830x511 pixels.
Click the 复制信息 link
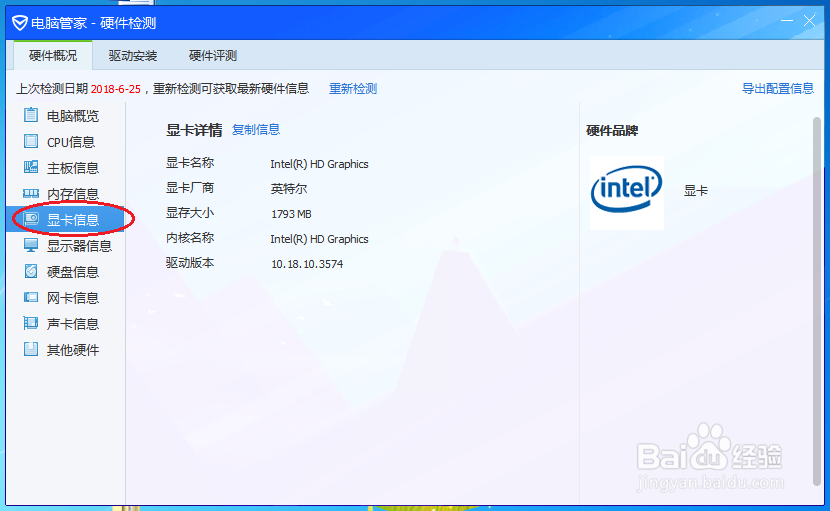pyautogui.click(x=256, y=129)
